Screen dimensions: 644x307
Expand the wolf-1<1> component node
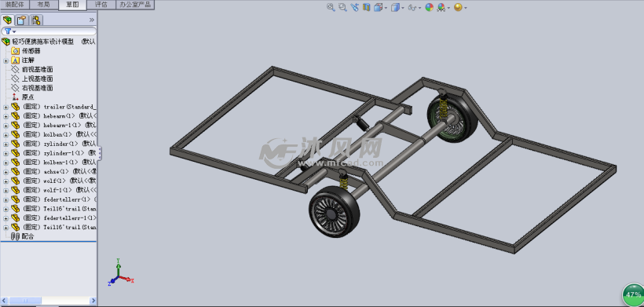pos(5,191)
